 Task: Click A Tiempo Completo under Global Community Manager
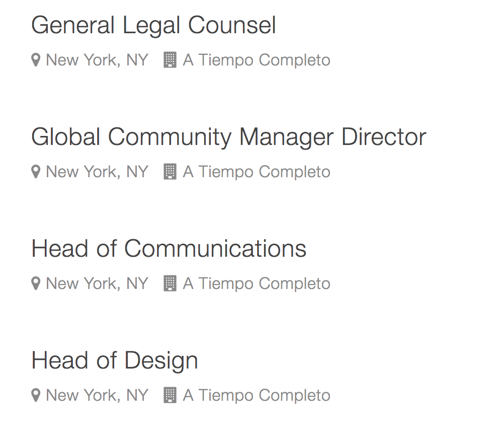coord(257,172)
